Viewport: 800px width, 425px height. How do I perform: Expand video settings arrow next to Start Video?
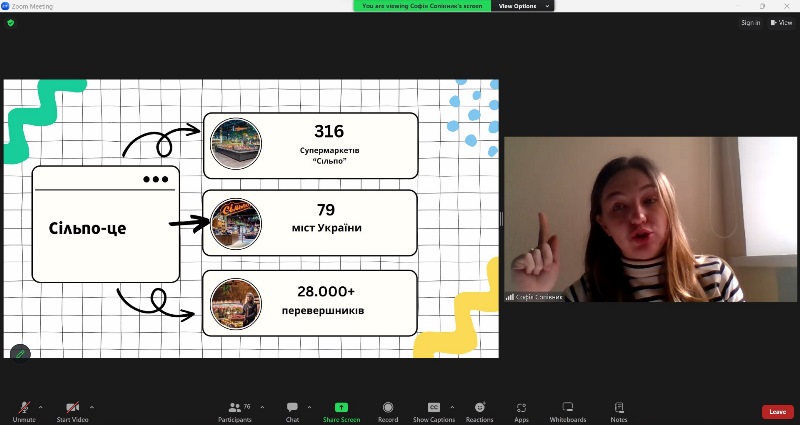pos(92,407)
